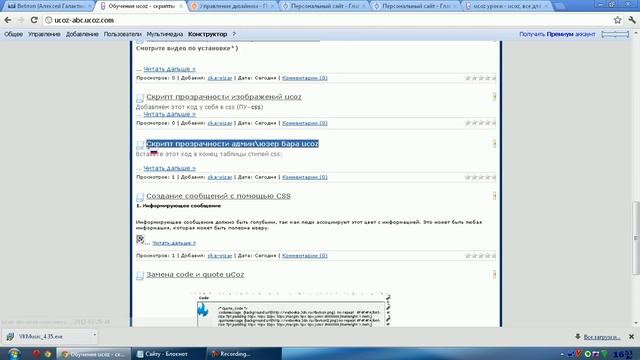Click star rating of прозрачности изображений article
640x360 pixels.
click(x=480, y=123)
